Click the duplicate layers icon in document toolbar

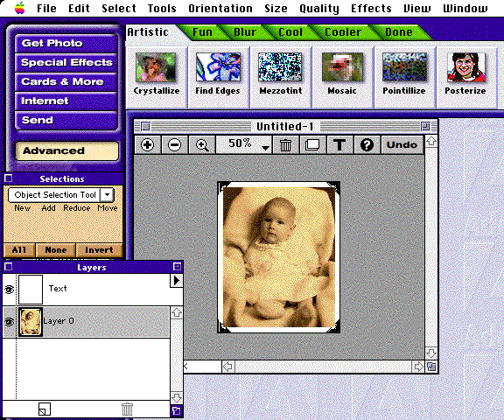[x=312, y=145]
